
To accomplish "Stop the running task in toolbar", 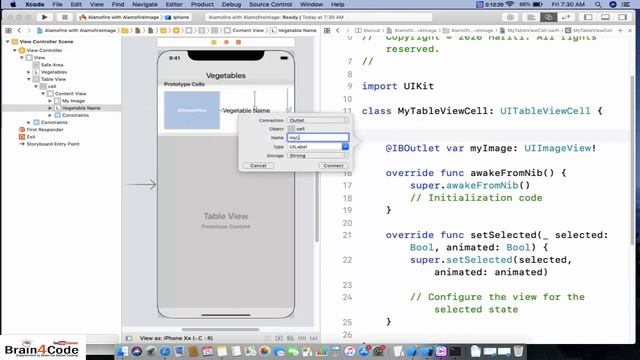I will 64,17.
